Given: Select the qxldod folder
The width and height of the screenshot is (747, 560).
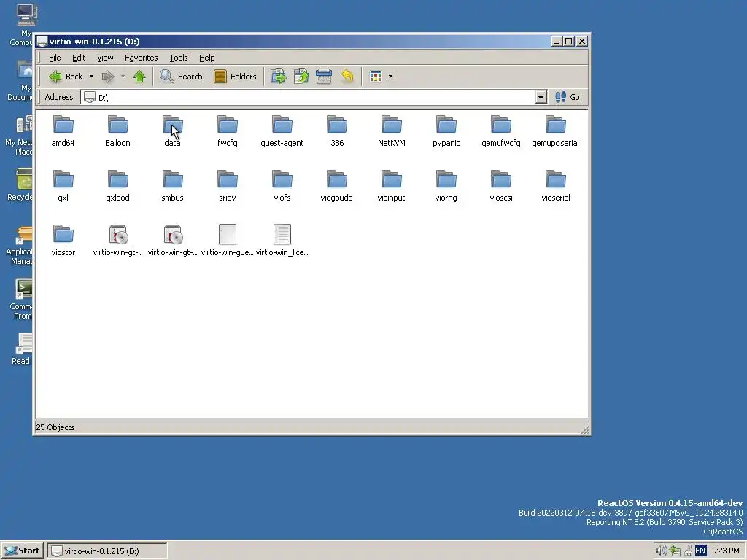Looking at the screenshot, I should coord(117,186).
